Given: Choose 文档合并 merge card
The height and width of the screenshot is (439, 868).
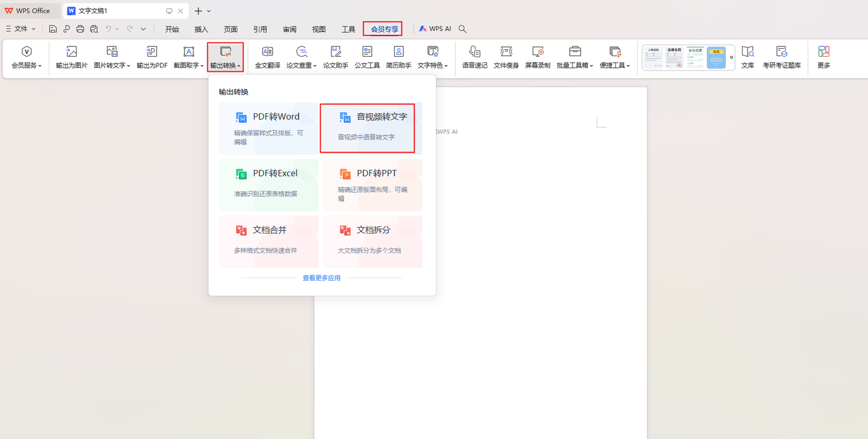Looking at the screenshot, I should click(x=269, y=241).
